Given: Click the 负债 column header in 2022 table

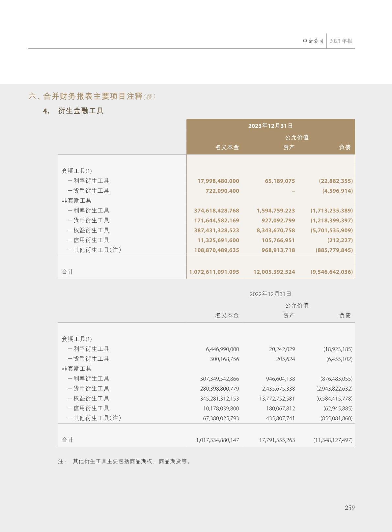Looking at the screenshot, I should 345,316.
